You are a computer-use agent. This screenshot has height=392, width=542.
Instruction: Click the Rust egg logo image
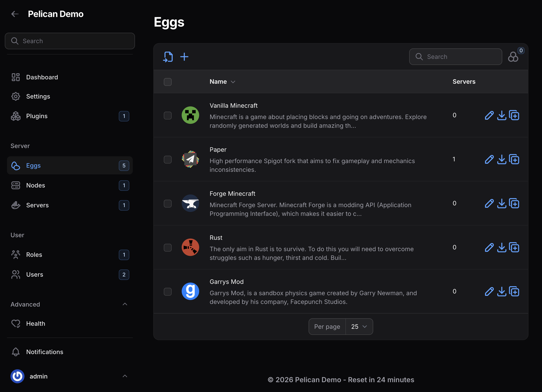pyautogui.click(x=190, y=247)
